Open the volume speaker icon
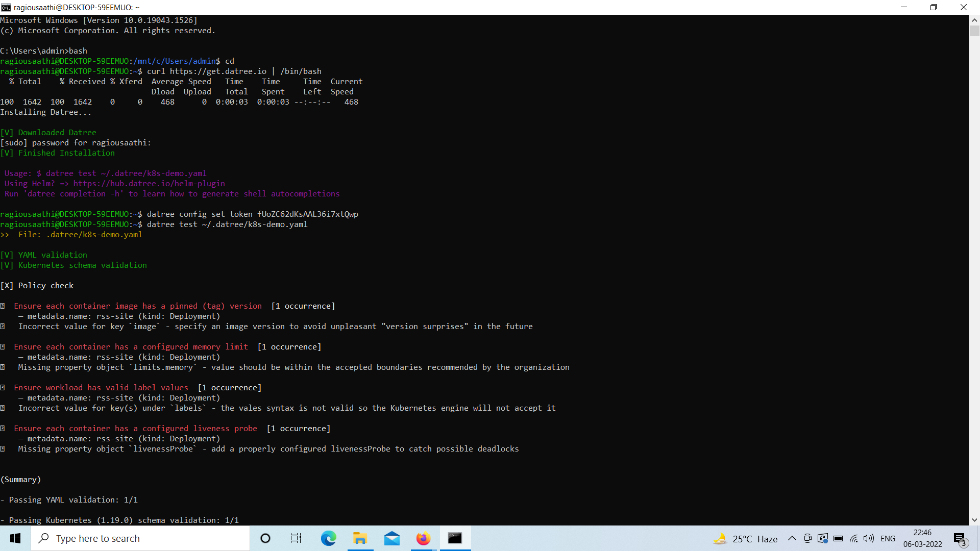The height and width of the screenshot is (551, 980). [x=869, y=538]
